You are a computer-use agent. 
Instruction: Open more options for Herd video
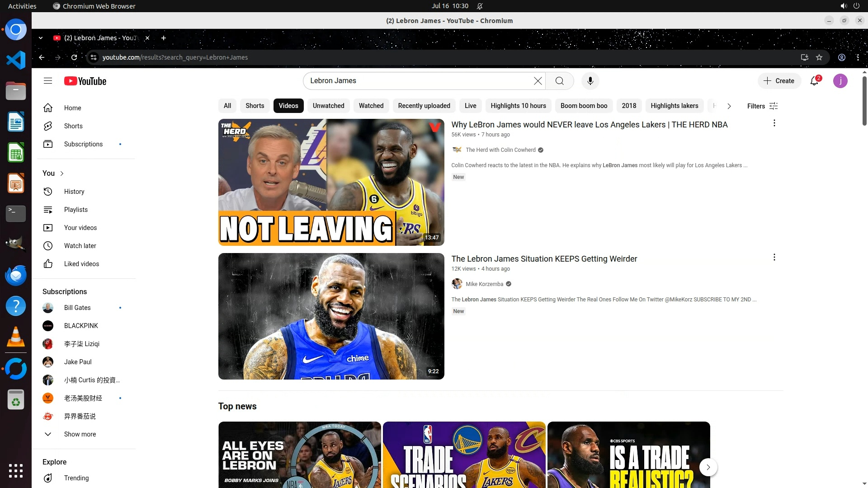pyautogui.click(x=774, y=123)
